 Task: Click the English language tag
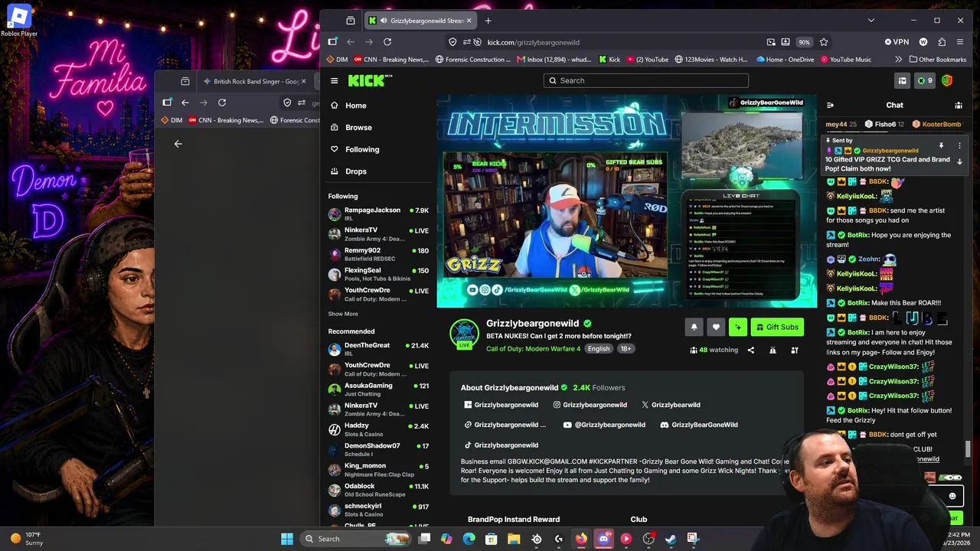[x=599, y=349]
